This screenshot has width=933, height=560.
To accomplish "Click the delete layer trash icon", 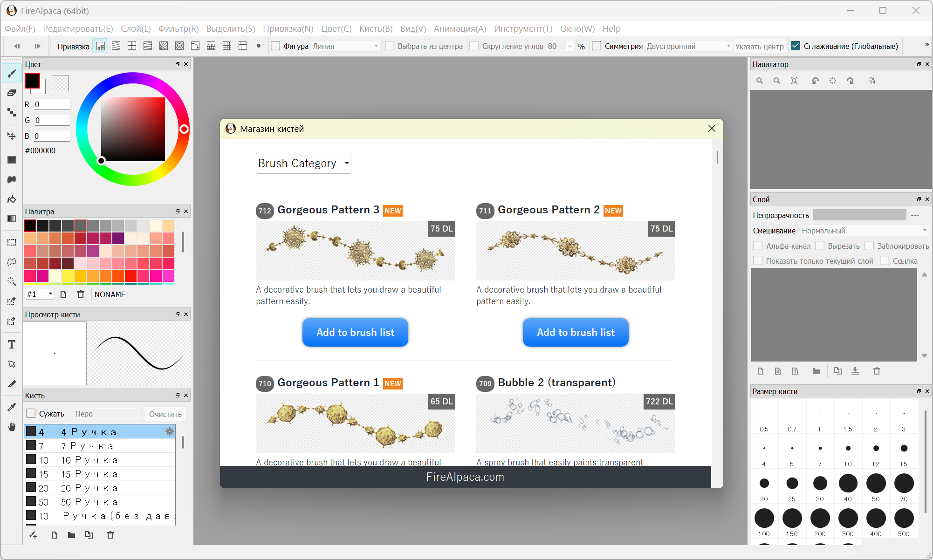I will [876, 371].
